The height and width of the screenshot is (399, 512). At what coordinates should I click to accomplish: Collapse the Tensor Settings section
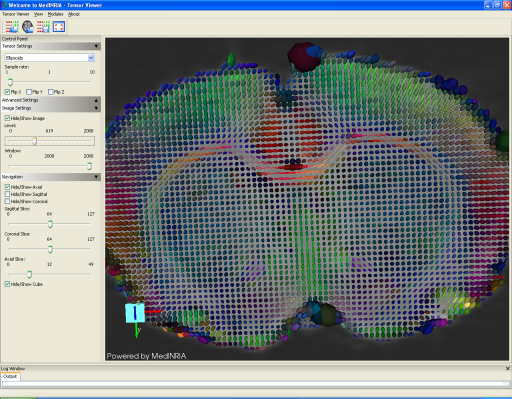pos(96,46)
